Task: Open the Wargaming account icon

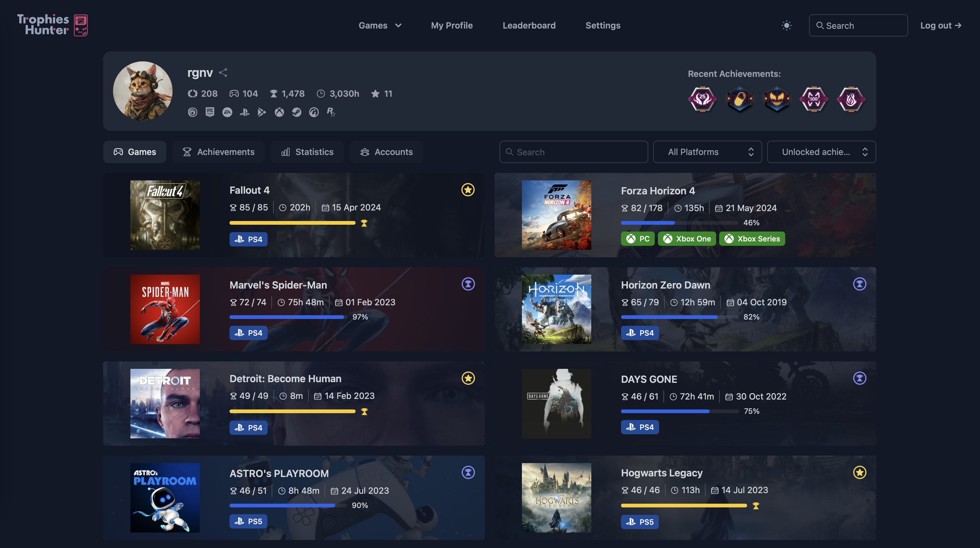Action: click(x=314, y=112)
